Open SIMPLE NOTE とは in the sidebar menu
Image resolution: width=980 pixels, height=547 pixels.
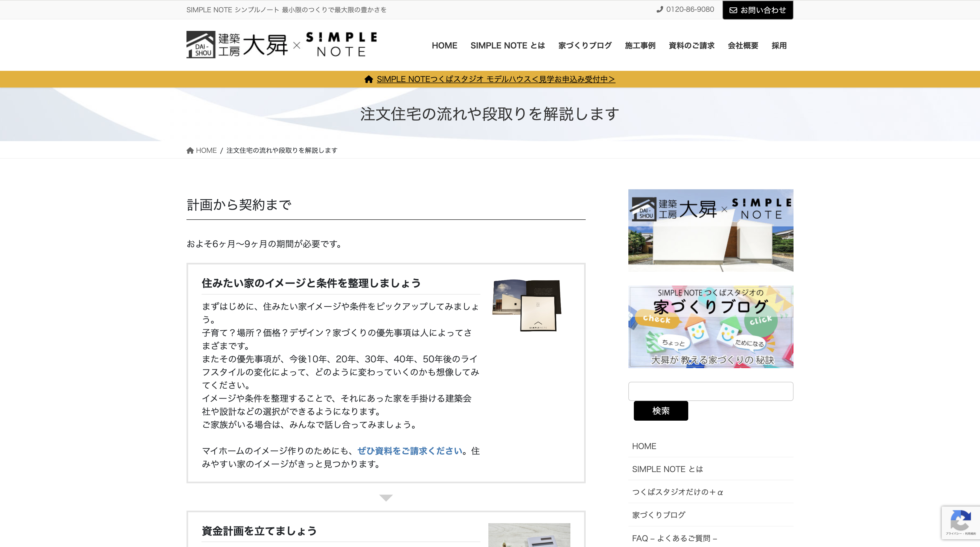point(667,469)
